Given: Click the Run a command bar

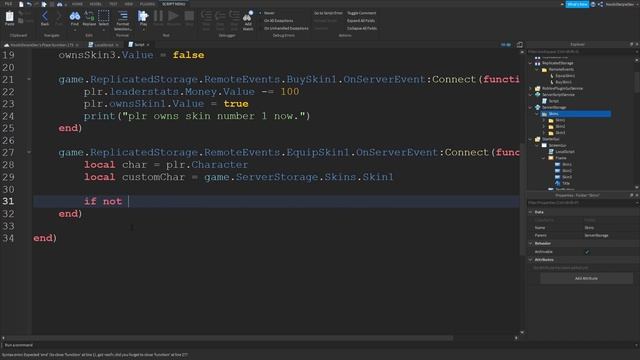Looking at the screenshot, I should 318,345.
